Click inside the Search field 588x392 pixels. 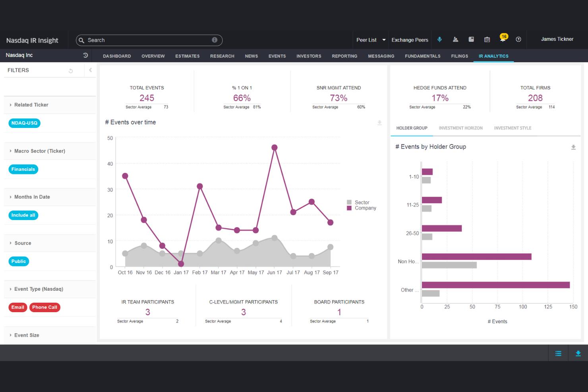(149, 40)
